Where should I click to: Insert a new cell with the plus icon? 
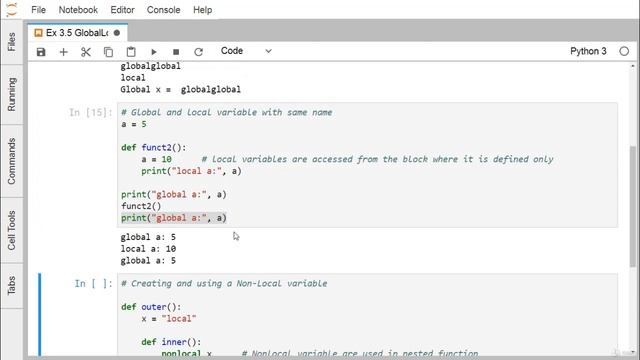(x=63, y=52)
